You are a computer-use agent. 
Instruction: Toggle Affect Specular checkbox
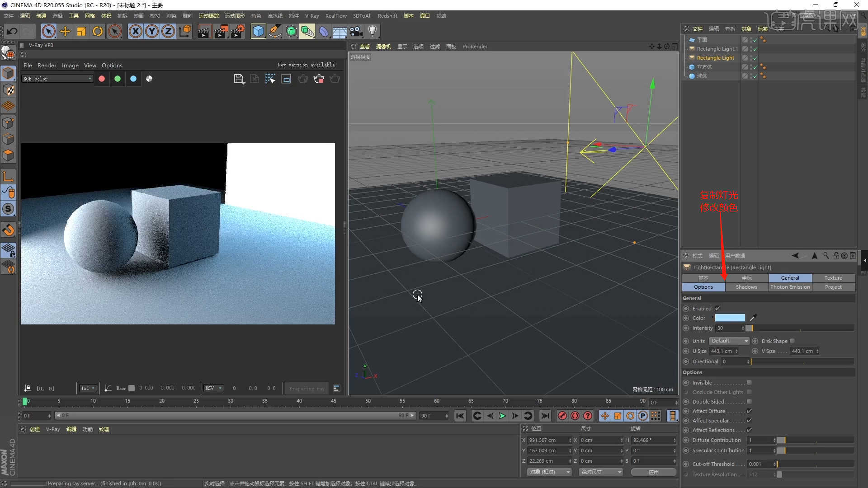[749, 421]
